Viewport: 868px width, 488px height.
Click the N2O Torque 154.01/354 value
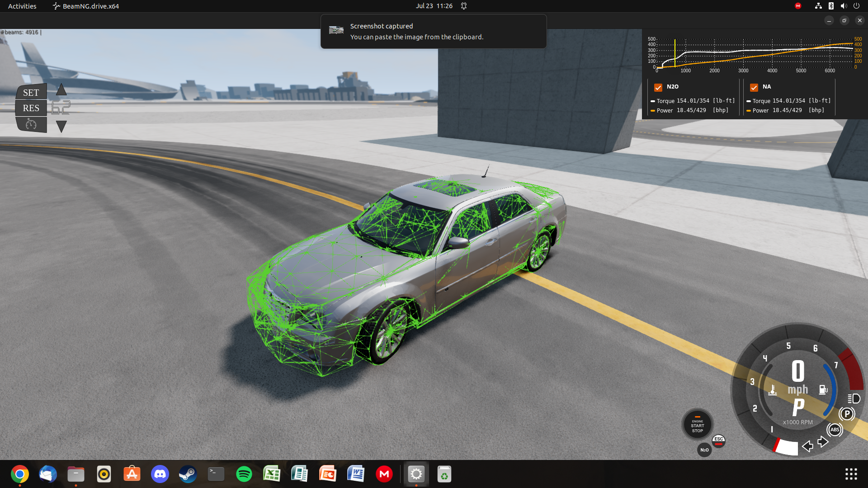tap(693, 101)
